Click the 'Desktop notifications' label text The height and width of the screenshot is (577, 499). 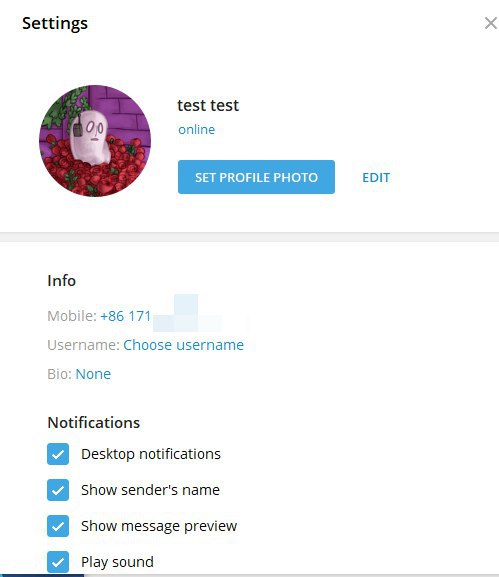[x=151, y=454]
